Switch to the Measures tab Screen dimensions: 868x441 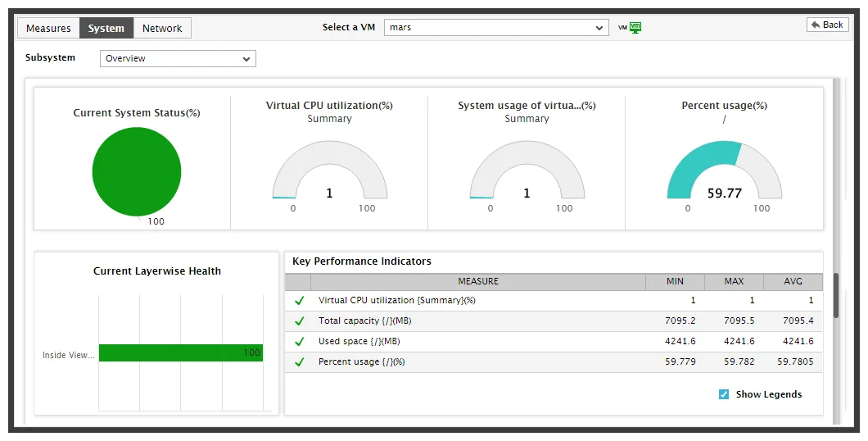tap(48, 28)
